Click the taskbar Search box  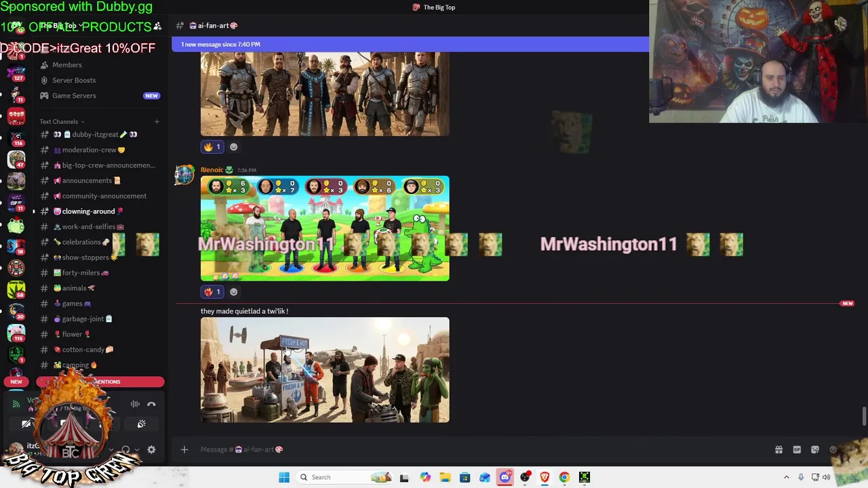(344, 477)
